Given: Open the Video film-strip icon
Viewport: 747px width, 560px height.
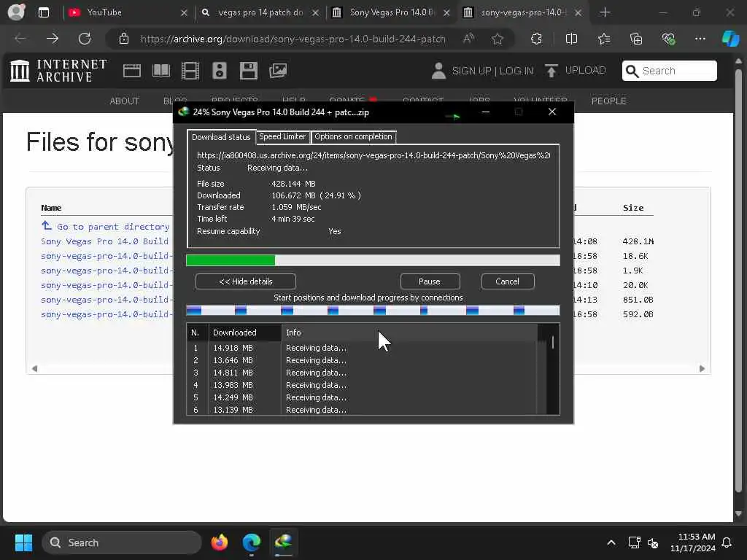Looking at the screenshot, I should pos(190,71).
